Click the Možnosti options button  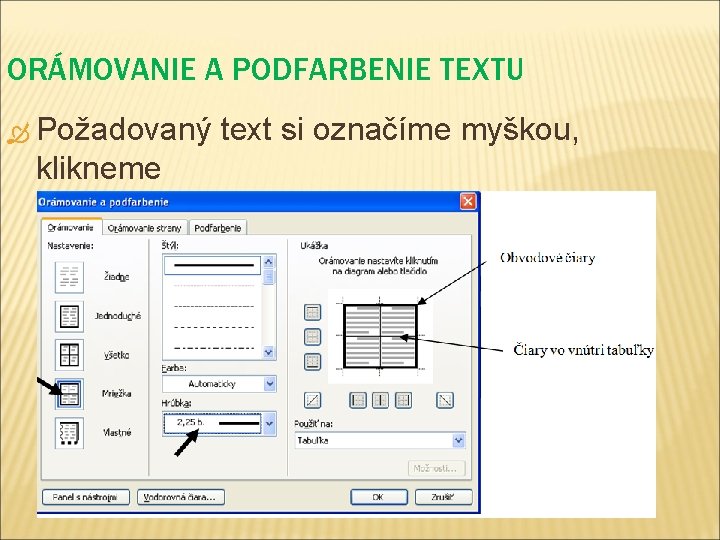click(436, 468)
